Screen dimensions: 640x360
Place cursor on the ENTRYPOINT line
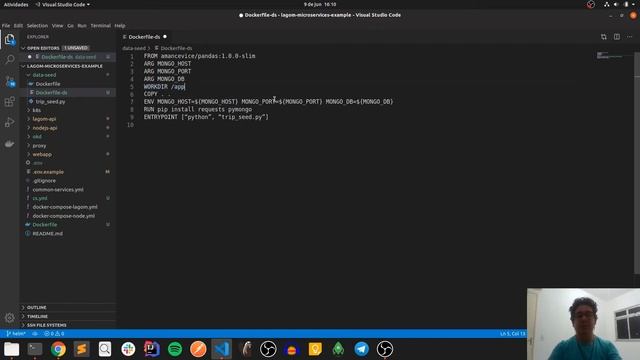coord(206,117)
